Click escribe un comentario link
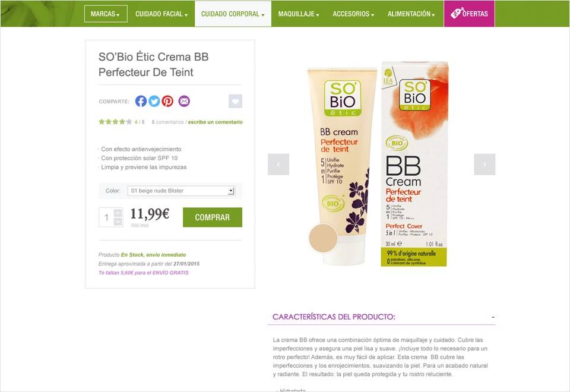Image resolution: width=570 pixels, height=392 pixels. [215, 122]
